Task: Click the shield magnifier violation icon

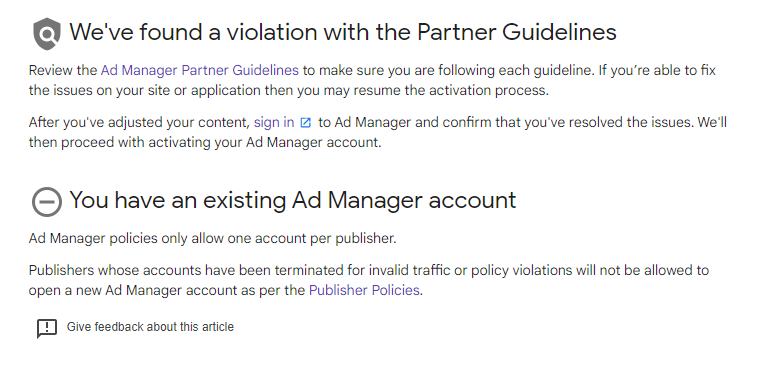Action: point(47,34)
